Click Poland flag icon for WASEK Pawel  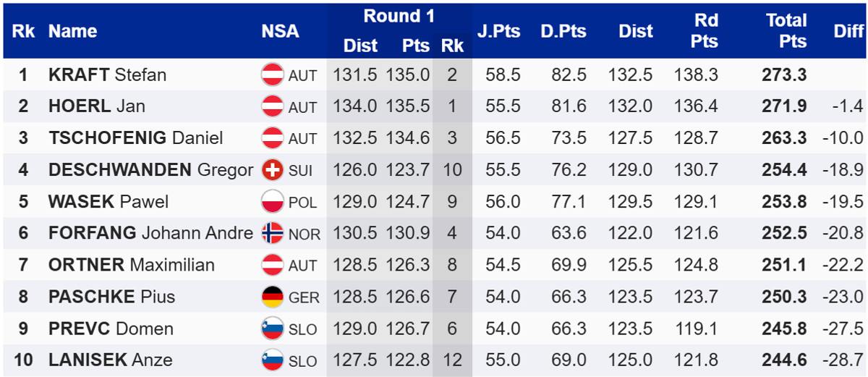coord(272,202)
